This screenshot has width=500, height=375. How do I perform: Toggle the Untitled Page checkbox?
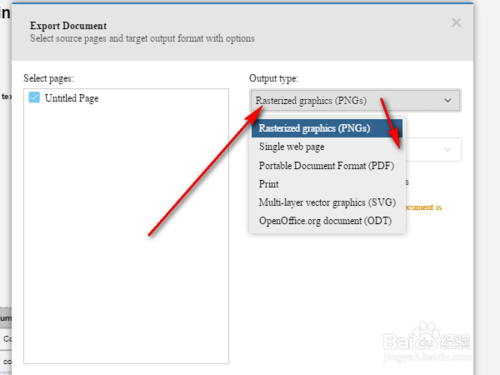click(x=34, y=97)
